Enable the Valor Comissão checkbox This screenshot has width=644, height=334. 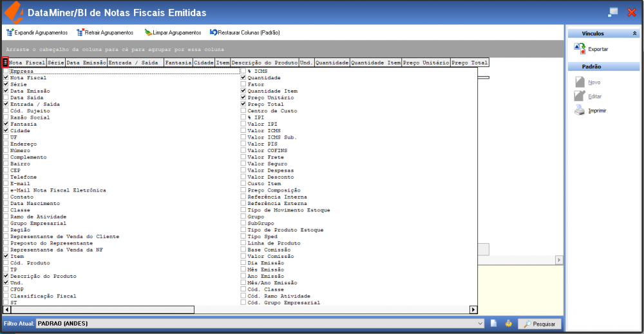243,256
